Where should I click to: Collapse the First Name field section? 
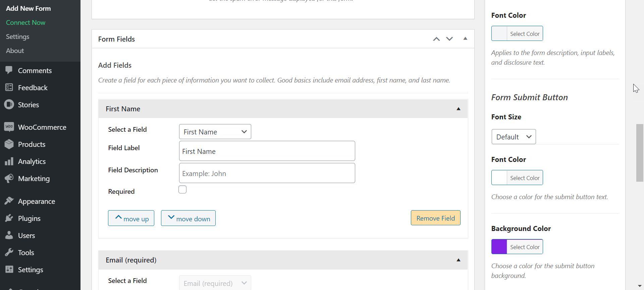(x=458, y=109)
